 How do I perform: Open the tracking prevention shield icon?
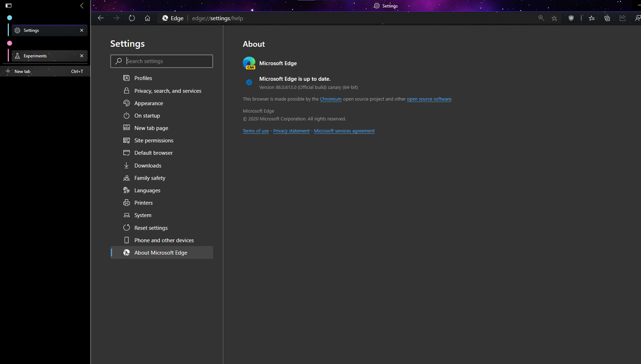point(571,18)
